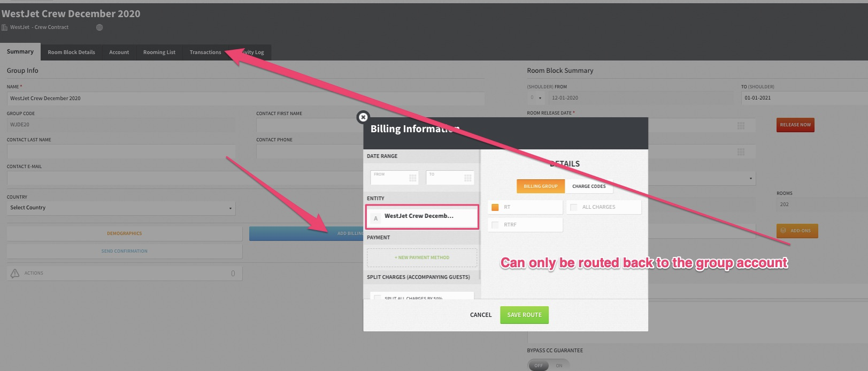The width and height of the screenshot is (868, 371).
Task: Check the All Charges checkbox
Action: point(574,207)
